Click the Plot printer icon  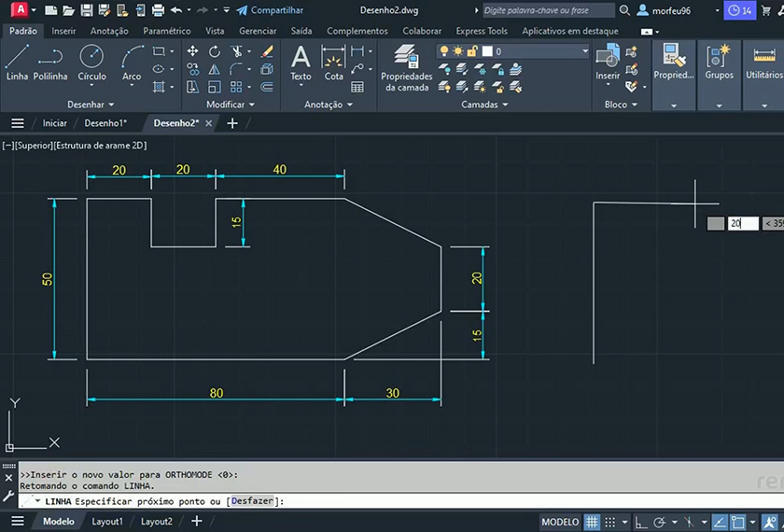pyautogui.click(x=158, y=10)
